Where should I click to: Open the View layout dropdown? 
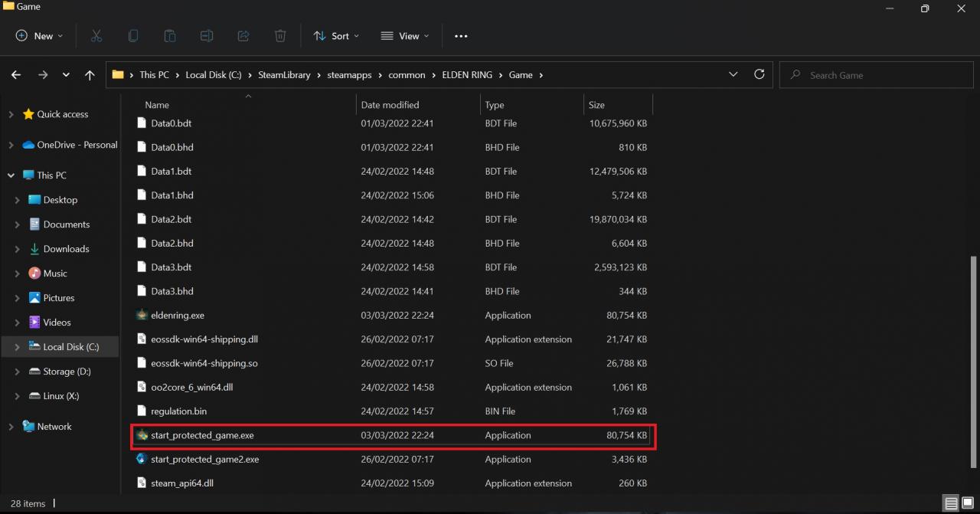[x=405, y=36]
